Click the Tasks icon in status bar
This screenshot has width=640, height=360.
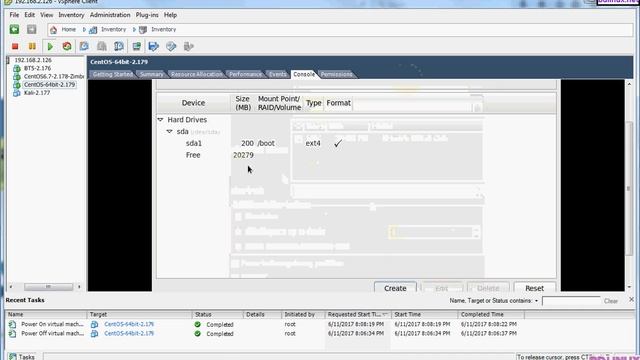[x=13, y=357]
